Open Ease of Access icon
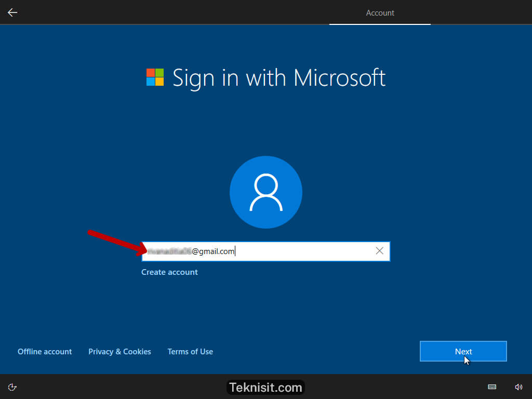 pyautogui.click(x=12, y=387)
